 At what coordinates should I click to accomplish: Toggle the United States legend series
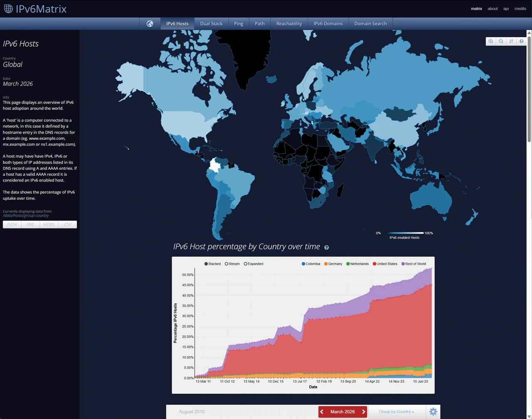pos(385,264)
